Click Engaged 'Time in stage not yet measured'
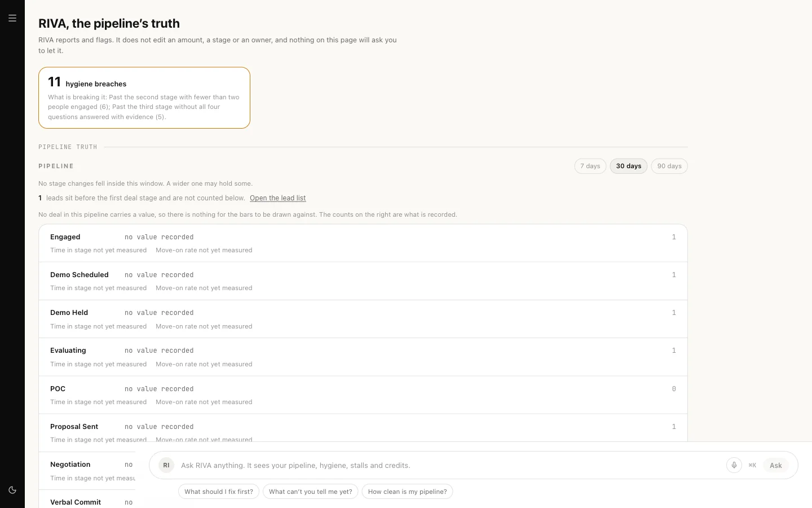Image resolution: width=812 pixels, height=508 pixels. [98, 250]
